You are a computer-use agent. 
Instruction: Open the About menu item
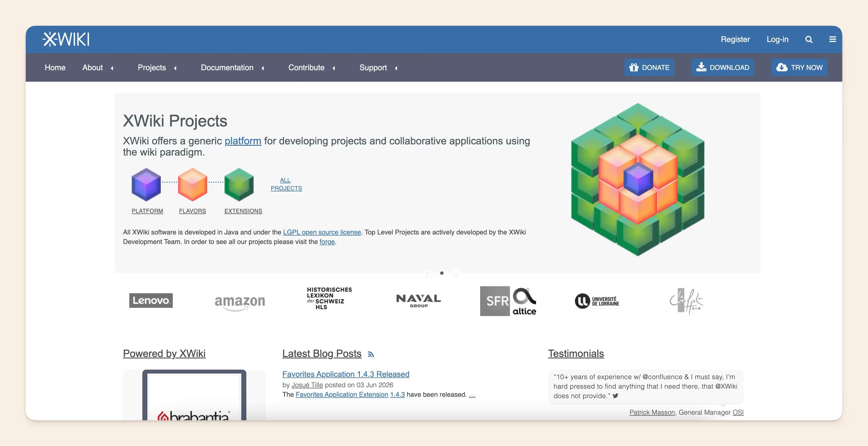point(93,67)
